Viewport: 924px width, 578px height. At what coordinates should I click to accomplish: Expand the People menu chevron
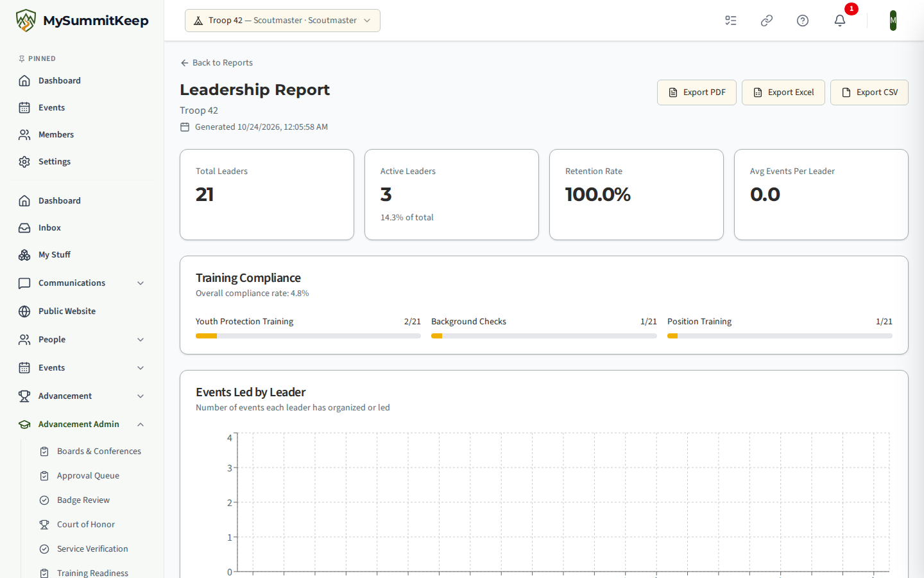click(141, 340)
